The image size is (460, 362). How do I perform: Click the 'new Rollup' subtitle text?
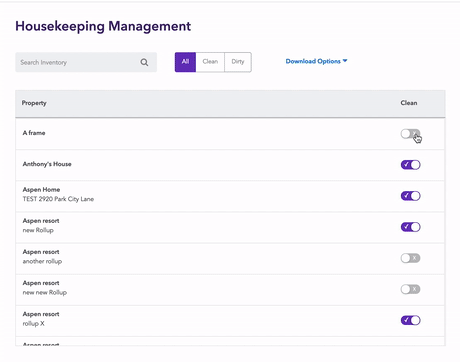(x=38, y=230)
